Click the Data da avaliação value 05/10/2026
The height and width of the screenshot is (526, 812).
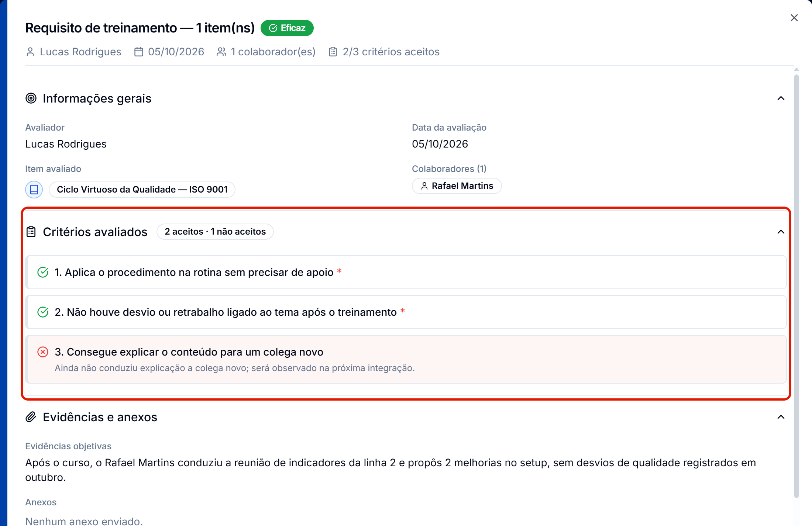(x=440, y=144)
